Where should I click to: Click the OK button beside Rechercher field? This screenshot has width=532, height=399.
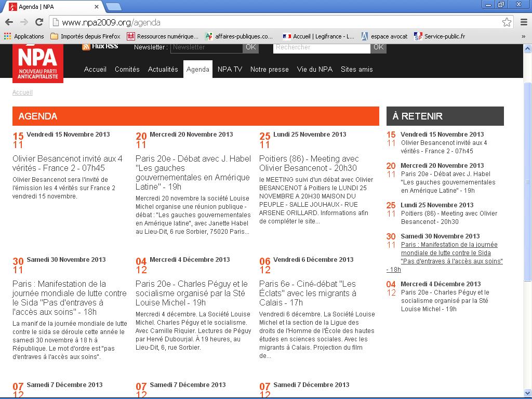click(378, 47)
